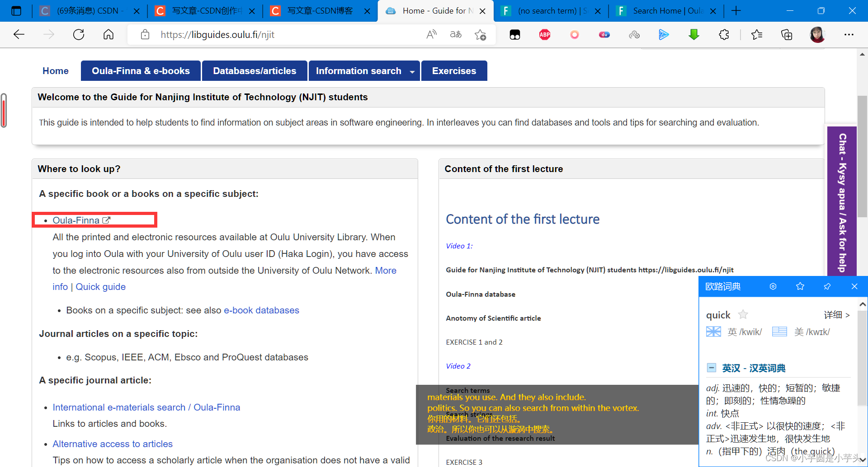Switch to the 写文章-CSDN创作 tab

pyautogui.click(x=204, y=11)
